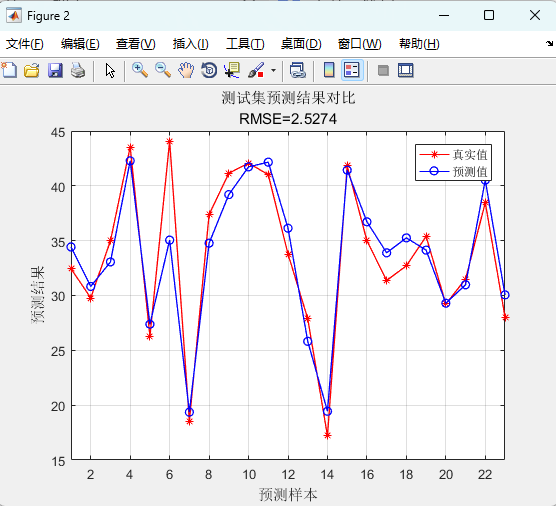Open file with the folder icon
Viewport: 556px width, 506px height.
click(x=32, y=70)
